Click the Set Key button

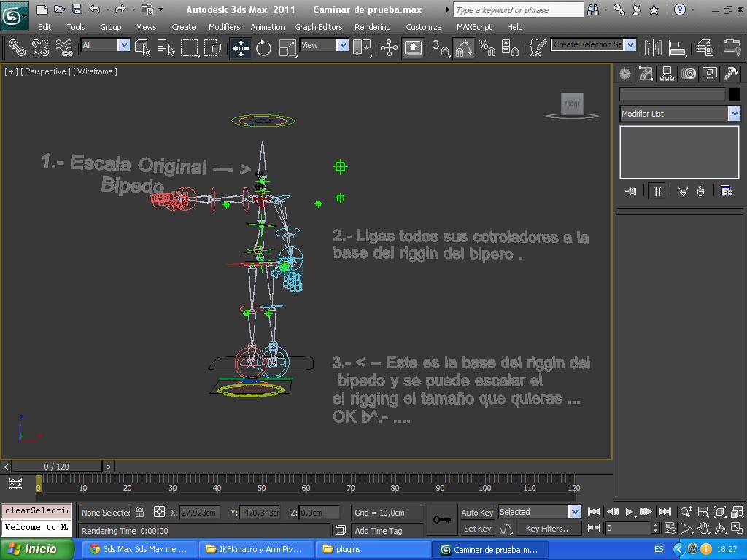pos(477,529)
